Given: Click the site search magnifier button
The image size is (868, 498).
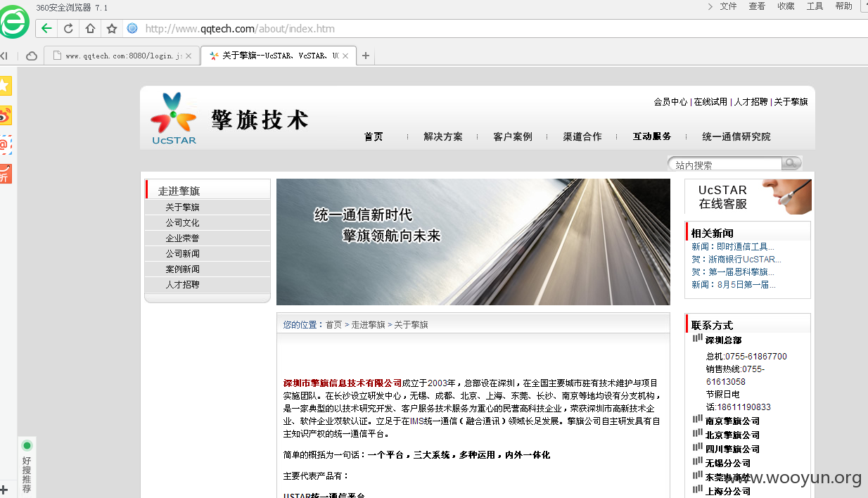Looking at the screenshot, I should coord(791,163).
